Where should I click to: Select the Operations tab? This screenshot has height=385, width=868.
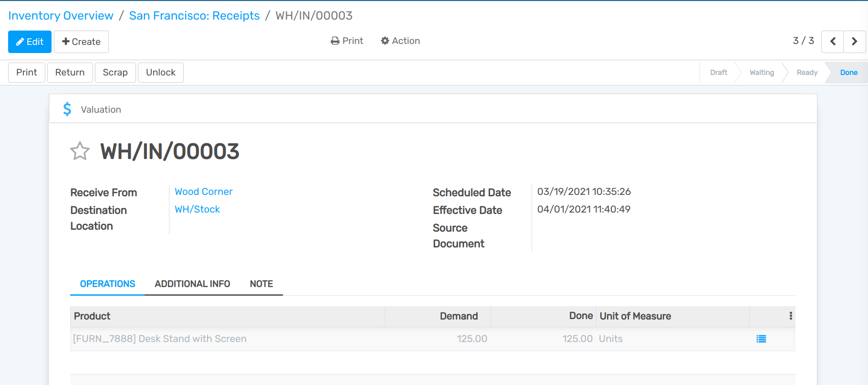pyautogui.click(x=107, y=284)
